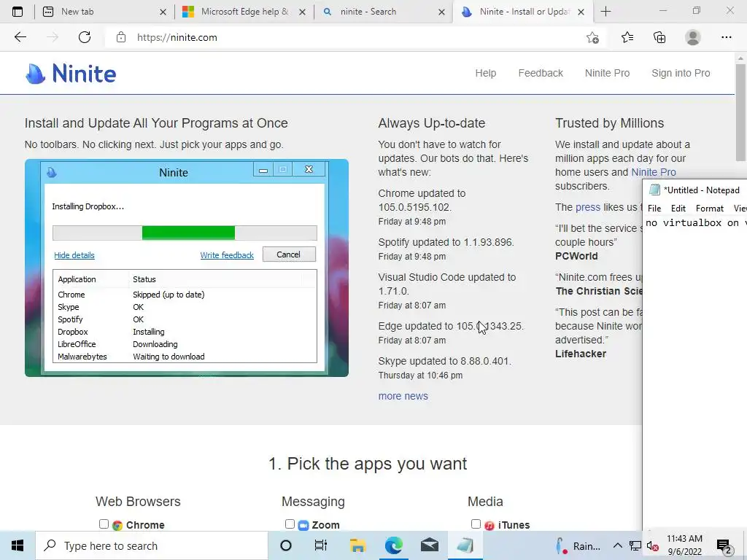This screenshot has height=560, width=747.
Task: Open Mail app from taskbar
Action: coord(429,545)
